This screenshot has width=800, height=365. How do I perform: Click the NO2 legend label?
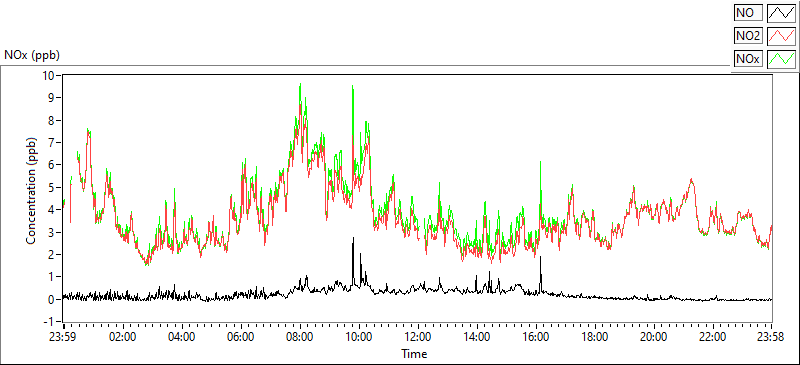click(748, 36)
